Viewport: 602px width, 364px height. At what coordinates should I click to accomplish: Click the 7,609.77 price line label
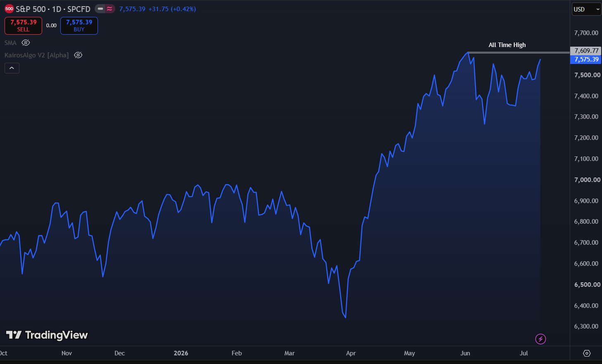[586, 51]
